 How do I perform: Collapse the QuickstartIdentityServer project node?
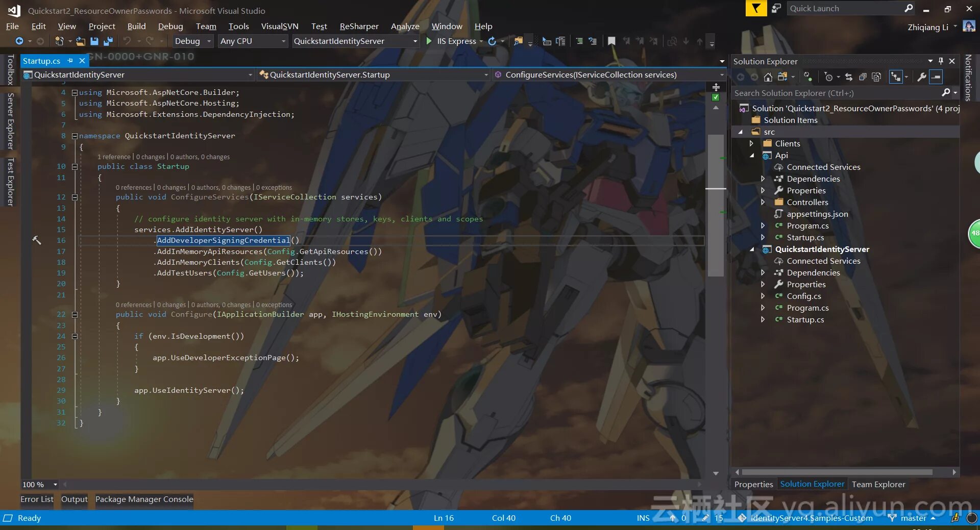[752, 249]
